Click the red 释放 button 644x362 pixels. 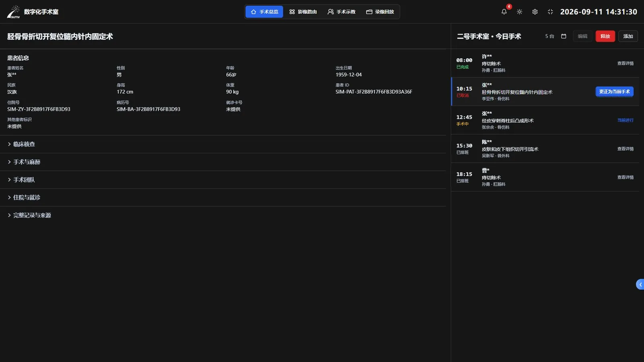point(605,36)
